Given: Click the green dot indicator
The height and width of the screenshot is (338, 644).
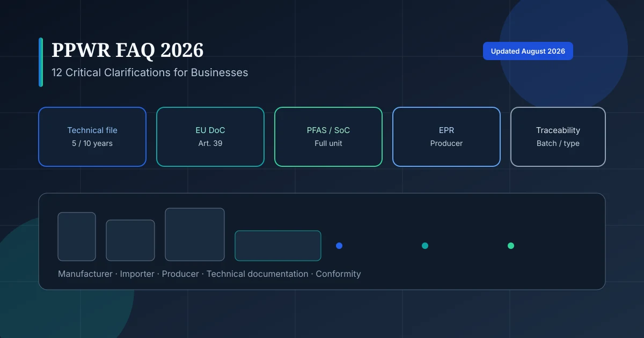Looking at the screenshot, I should [511, 246].
